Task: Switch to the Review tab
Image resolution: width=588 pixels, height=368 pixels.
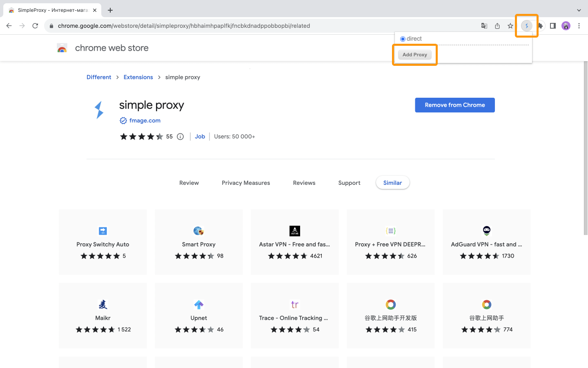Action: (x=189, y=183)
